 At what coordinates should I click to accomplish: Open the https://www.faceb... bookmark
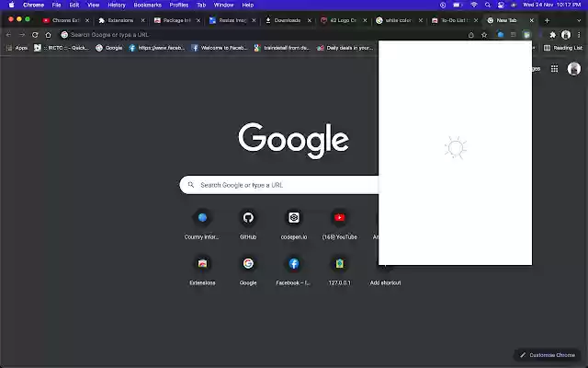coord(157,48)
